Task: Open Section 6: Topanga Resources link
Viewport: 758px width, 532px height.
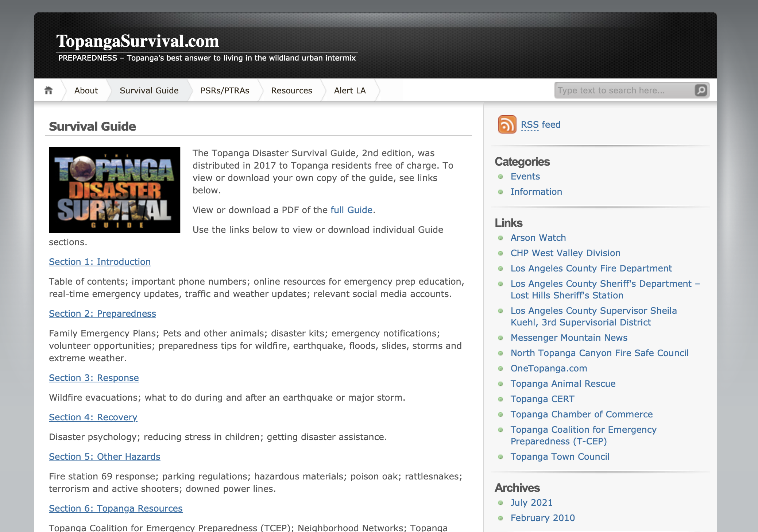Action: 116,508
